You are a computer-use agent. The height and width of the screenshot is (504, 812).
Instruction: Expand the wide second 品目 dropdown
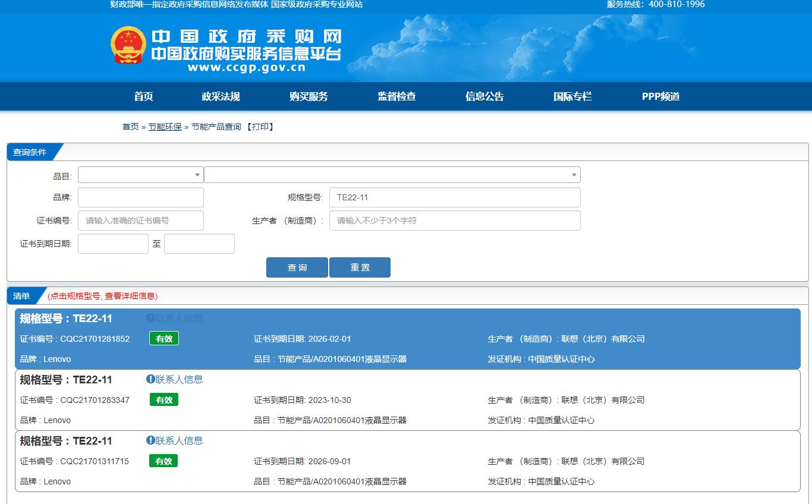pyautogui.click(x=392, y=175)
